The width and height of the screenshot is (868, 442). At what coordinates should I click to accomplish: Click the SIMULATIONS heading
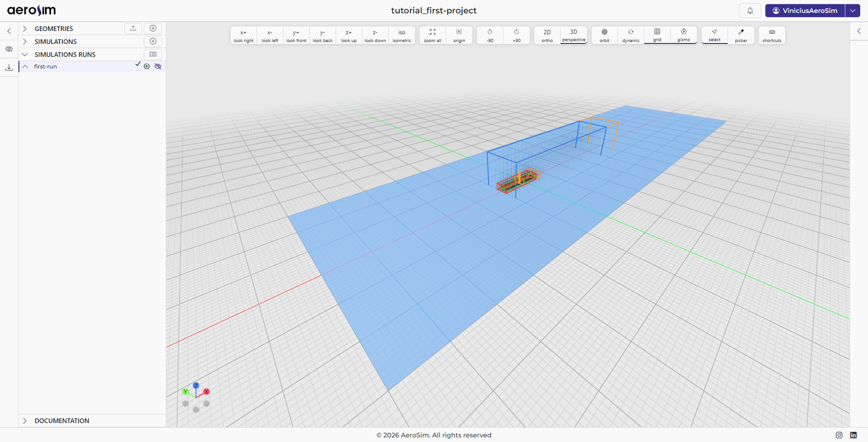(55, 42)
